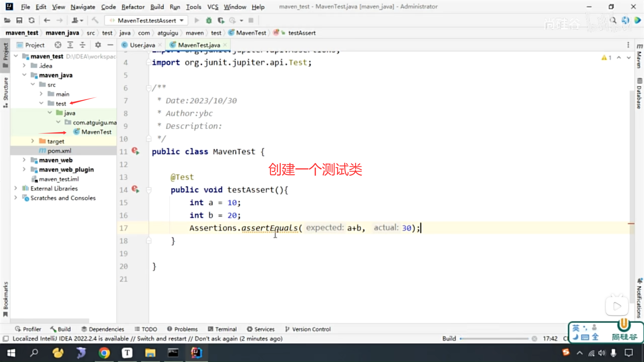
Task: Click the Build project hammer icon
Action: pyautogui.click(x=95, y=20)
